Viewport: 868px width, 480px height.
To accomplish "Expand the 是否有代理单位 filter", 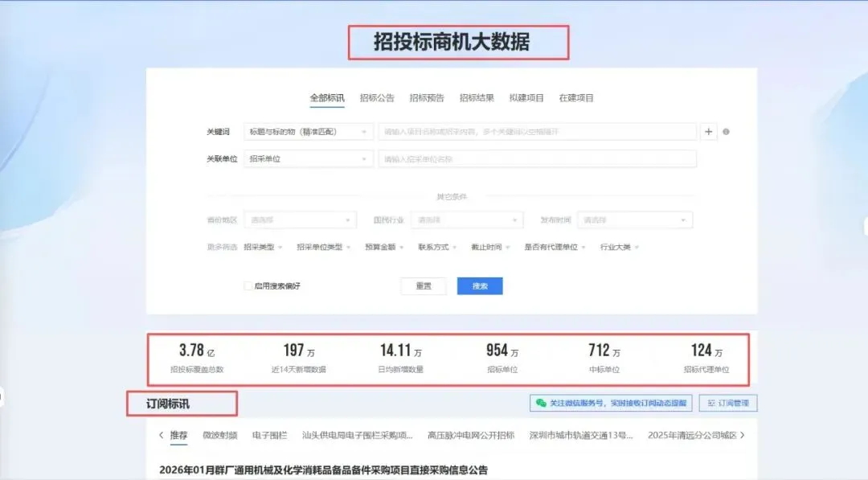I will [x=555, y=247].
